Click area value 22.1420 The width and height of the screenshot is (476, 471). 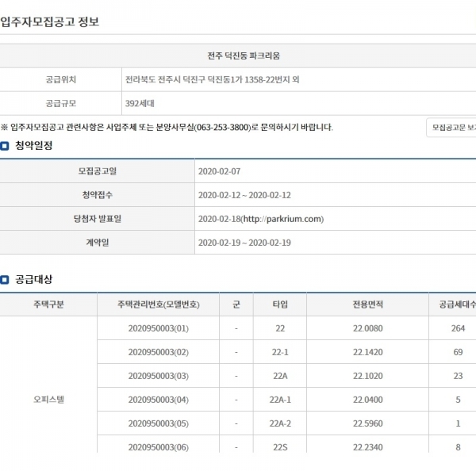pos(367,352)
